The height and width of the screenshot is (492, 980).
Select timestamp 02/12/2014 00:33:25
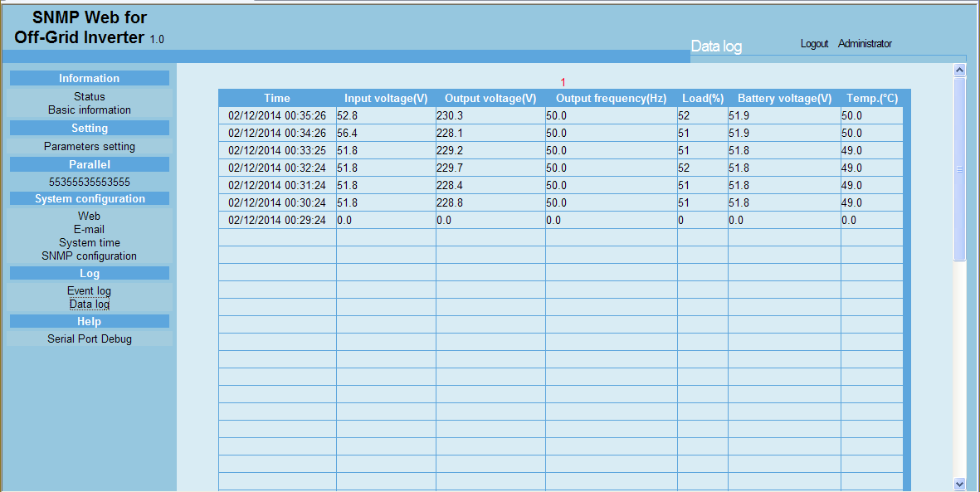(x=277, y=151)
